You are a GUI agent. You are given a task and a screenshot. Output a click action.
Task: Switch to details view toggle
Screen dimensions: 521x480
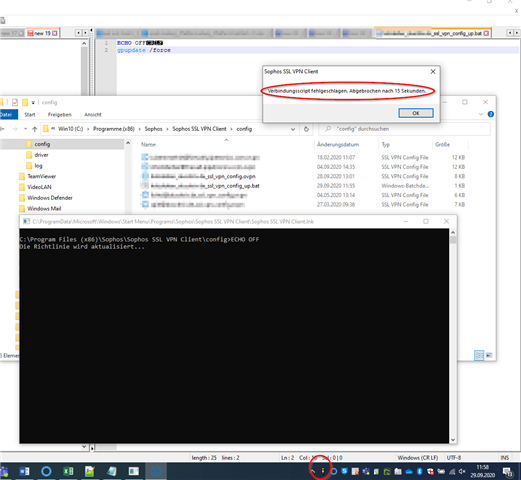479,355
